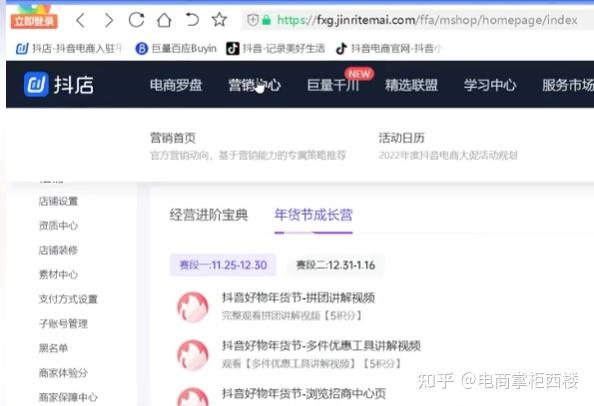Open bookmark 抖音电商官网

click(388, 48)
